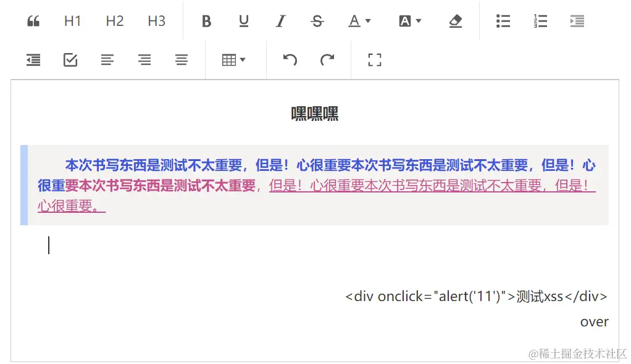Screen dimensions: 631x364
Task: Redo the last undone change
Action: 327,60
